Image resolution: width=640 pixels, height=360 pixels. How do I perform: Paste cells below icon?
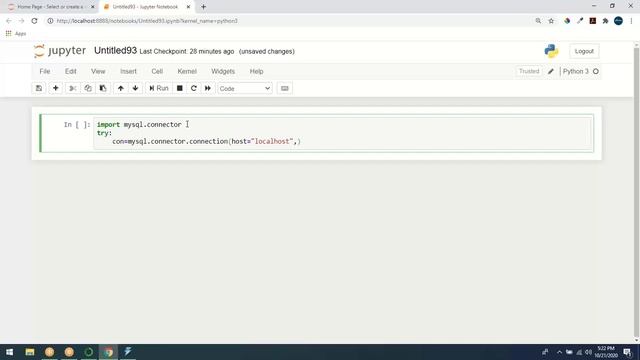pos(103,88)
